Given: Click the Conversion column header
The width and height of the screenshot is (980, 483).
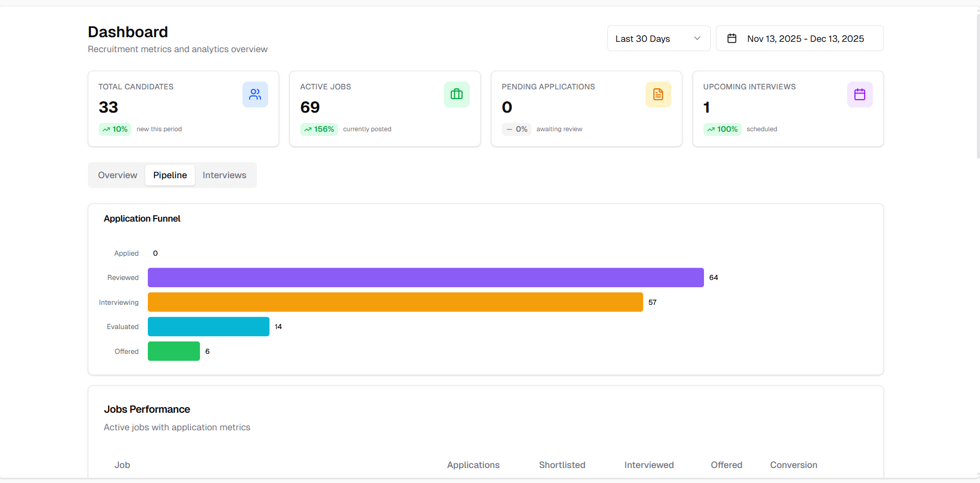Looking at the screenshot, I should click(793, 465).
